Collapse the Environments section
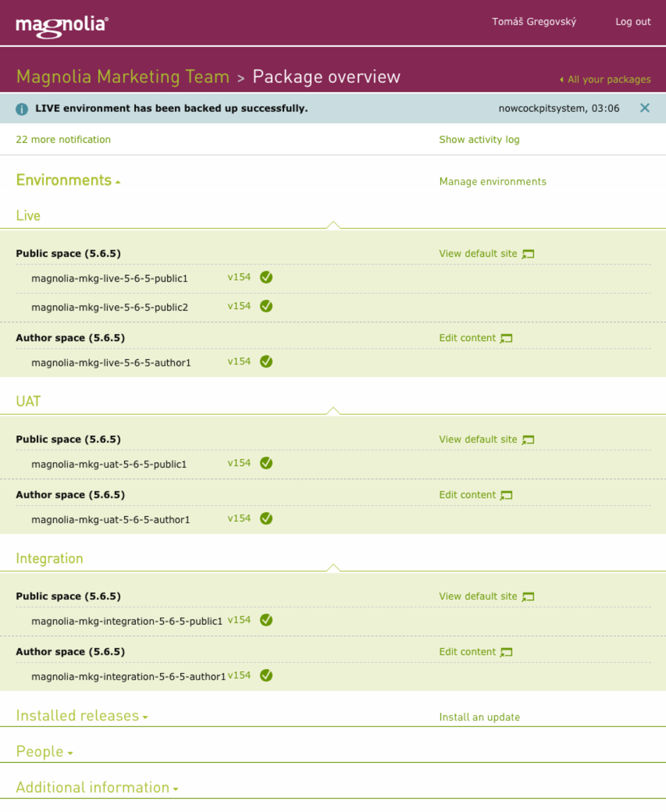Viewport: 666px width, 812px height. click(68, 181)
